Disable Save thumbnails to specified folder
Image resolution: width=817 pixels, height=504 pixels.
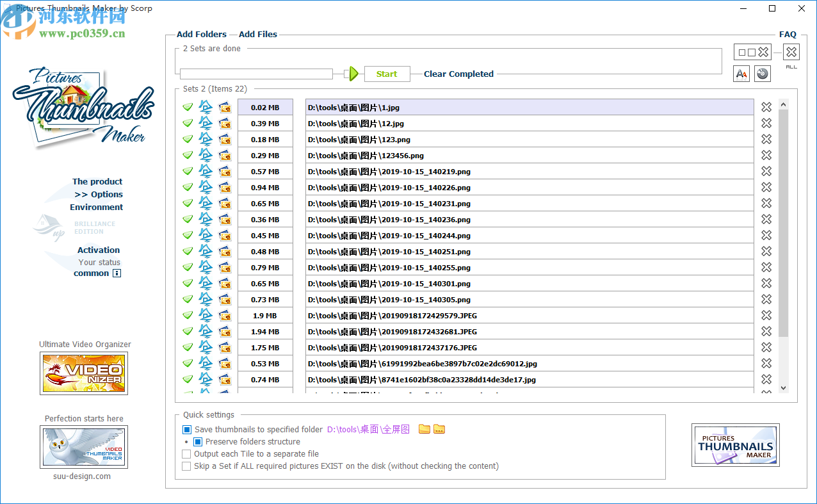click(187, 430)
